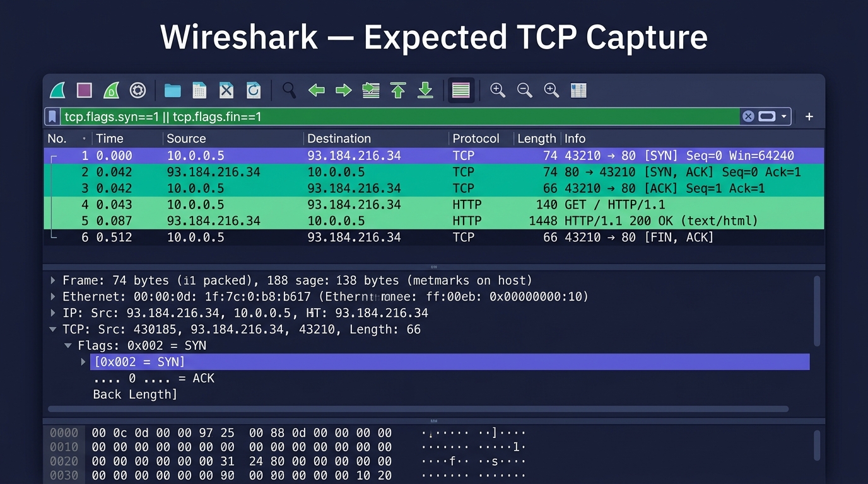868x484 pixels.
Task: Start capture with the shark fin icon
Action: point(57,91)
